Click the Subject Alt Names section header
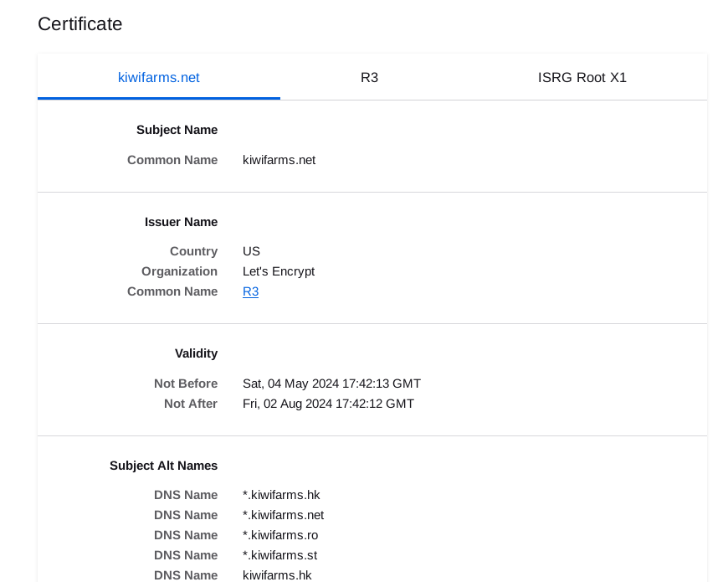The height and width of the screenshot is (582, 728). point(163,466)
